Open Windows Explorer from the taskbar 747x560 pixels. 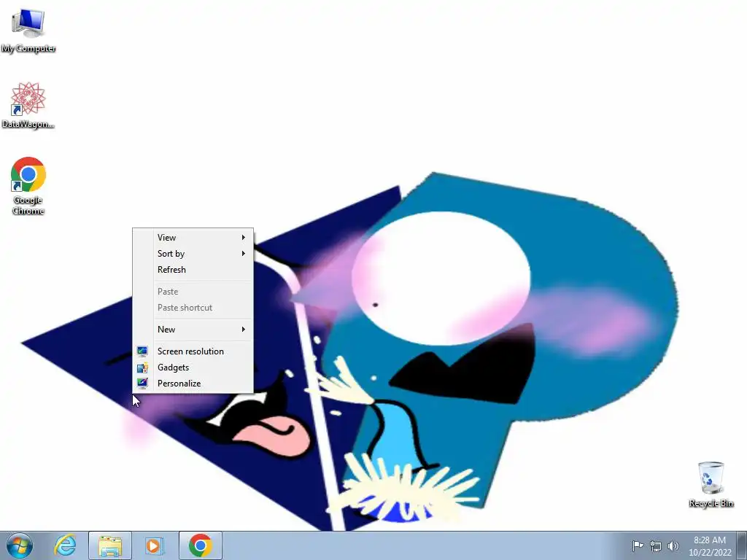(110, 545)
